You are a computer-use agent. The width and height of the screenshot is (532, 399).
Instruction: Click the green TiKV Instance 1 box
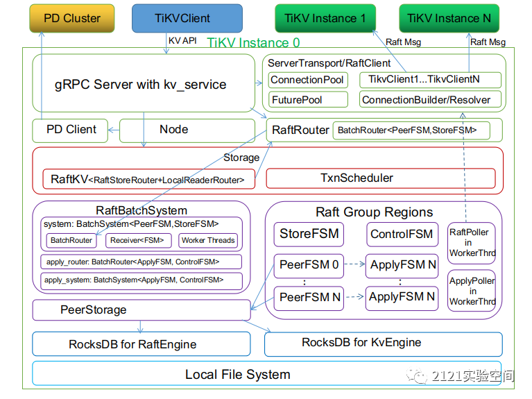[x=325, y=18]
